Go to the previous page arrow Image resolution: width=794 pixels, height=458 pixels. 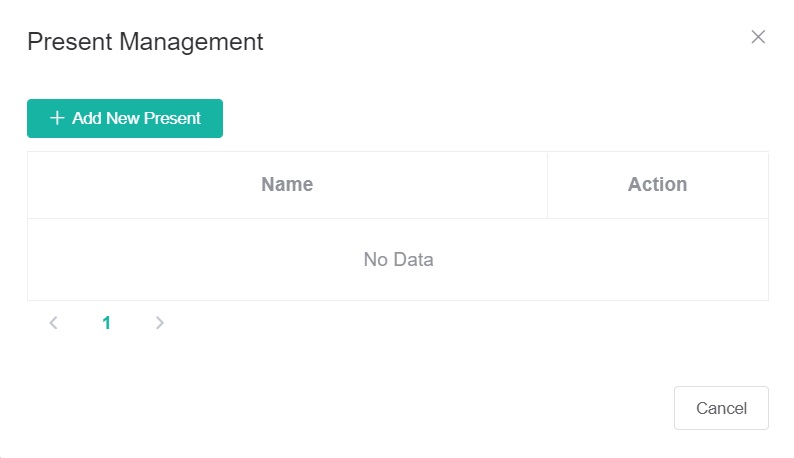pyautogui.click(x=54, y=323)
